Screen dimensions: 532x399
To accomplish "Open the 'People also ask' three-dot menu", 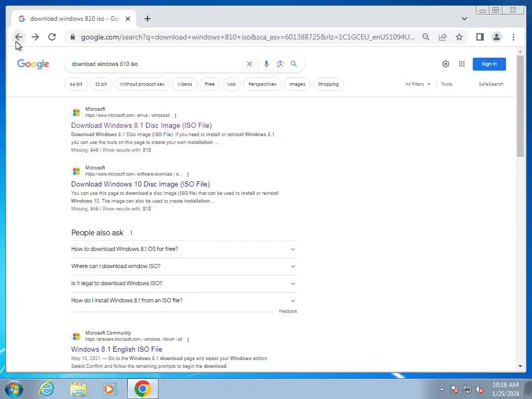I will pos(131,233).
